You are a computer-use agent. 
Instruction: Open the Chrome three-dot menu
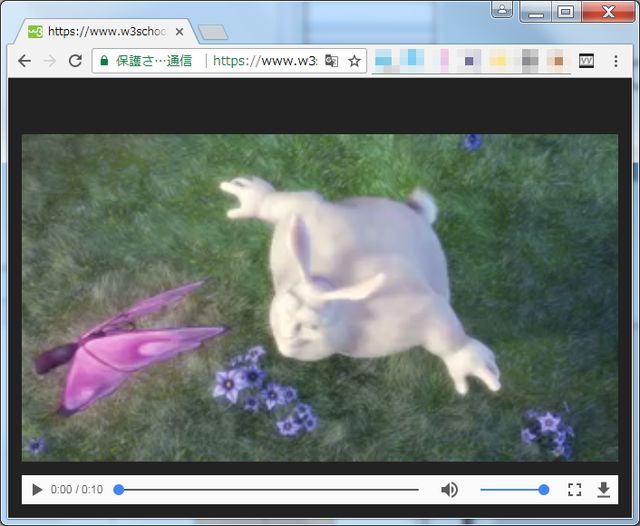click(616, 61)
